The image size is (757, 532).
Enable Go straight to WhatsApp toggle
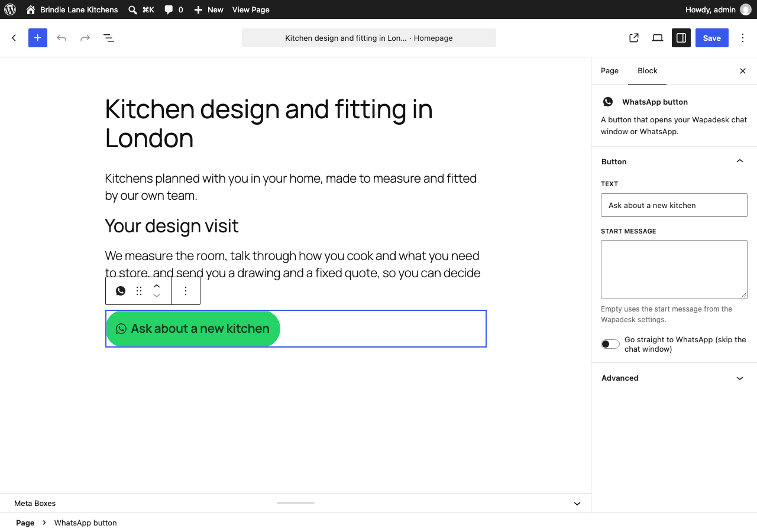610,344
